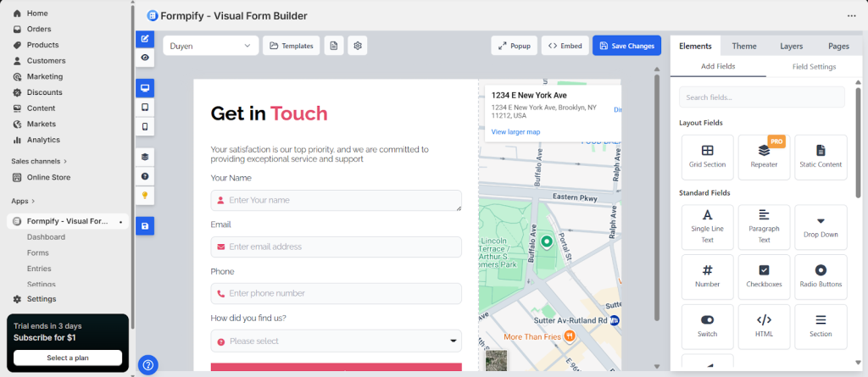Add a Checkboxes field element
This screenshot has height=377, width=868.
tap(764, 276)
